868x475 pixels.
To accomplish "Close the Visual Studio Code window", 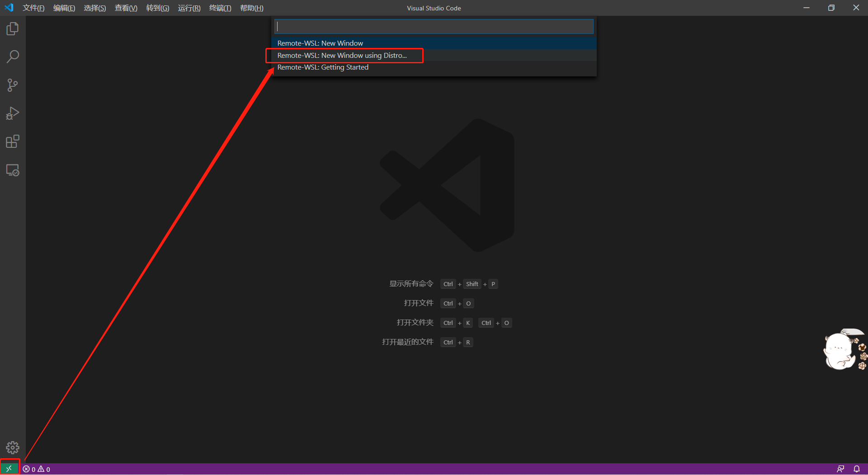I will 856,8.
